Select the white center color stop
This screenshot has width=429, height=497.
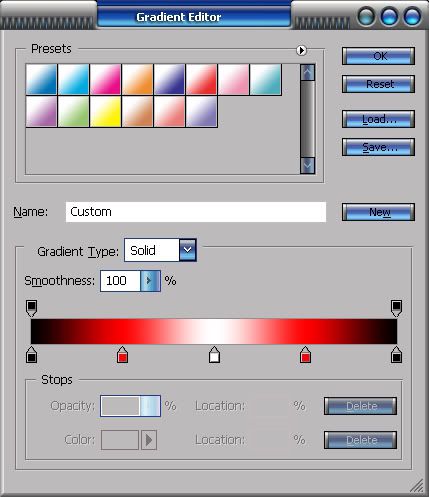tap(214, 355)
